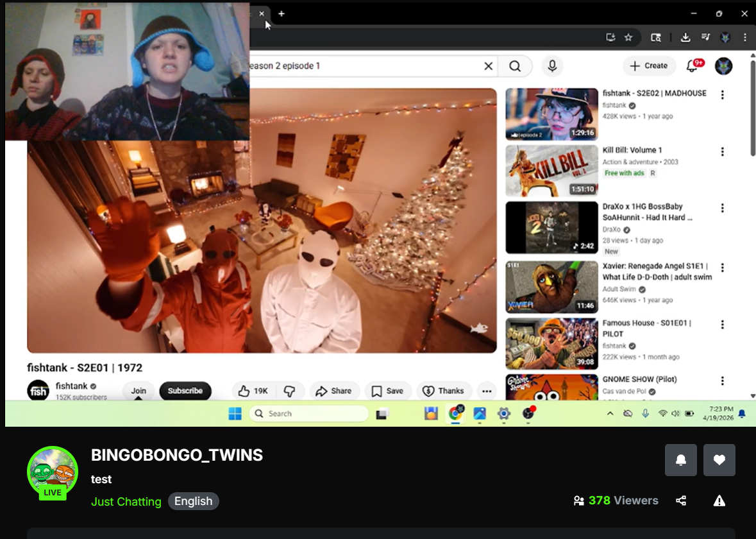Image resolution: width=756 pixels, height=539 pixels.
Task: Start voice search with microphone
Action: tap(552, 65)
